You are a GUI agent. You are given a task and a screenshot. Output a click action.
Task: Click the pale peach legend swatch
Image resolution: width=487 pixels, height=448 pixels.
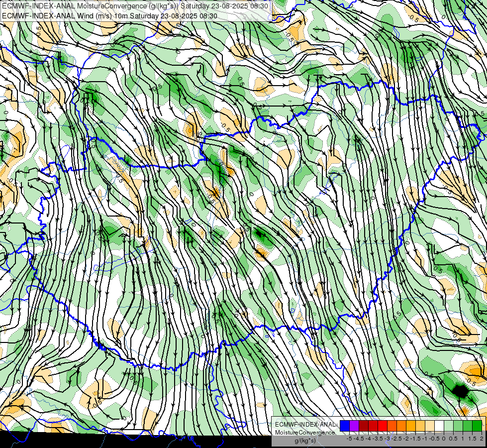click(x=430, y=426)
